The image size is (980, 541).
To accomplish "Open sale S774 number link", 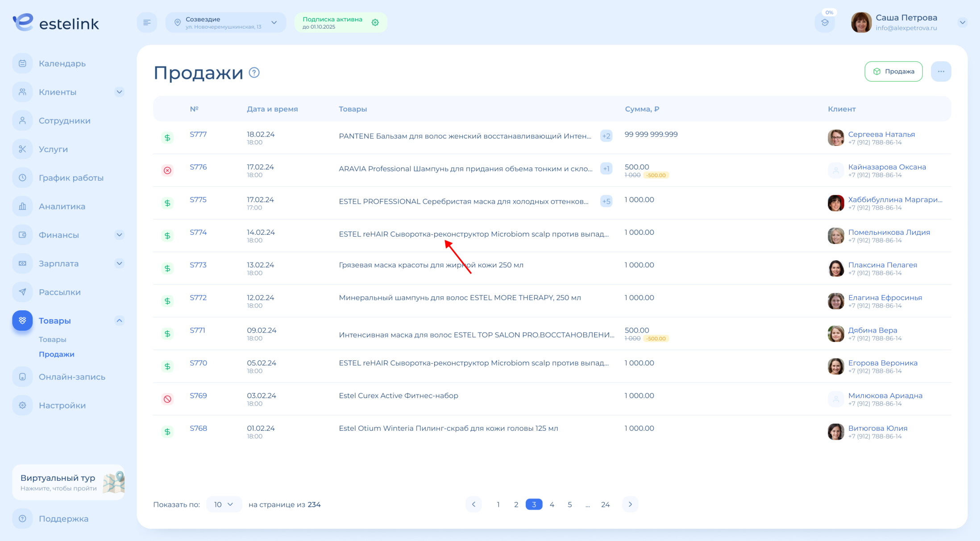I will (x=198, y=232).
